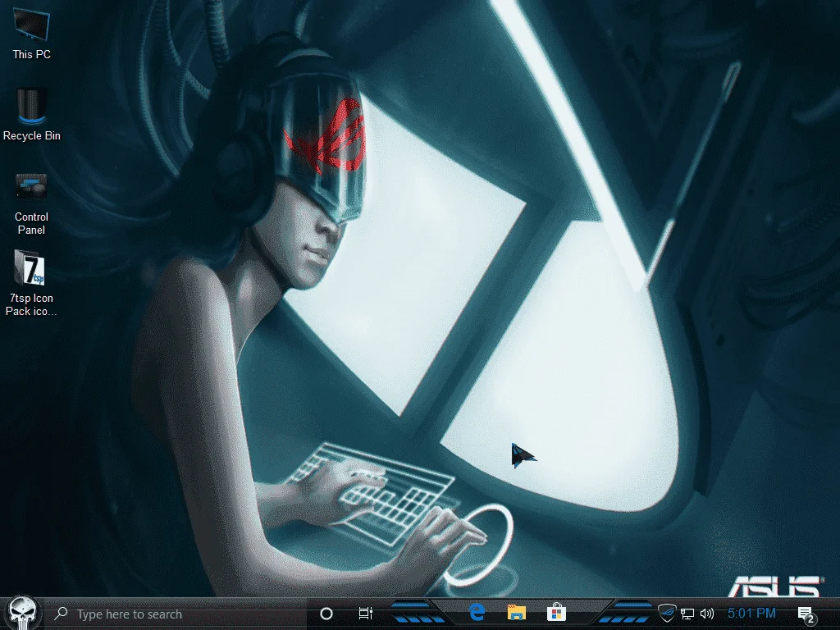Screen dimensions: 840x630
Task: Select the Recycle Bin icon
Action: tap(31, 115)
